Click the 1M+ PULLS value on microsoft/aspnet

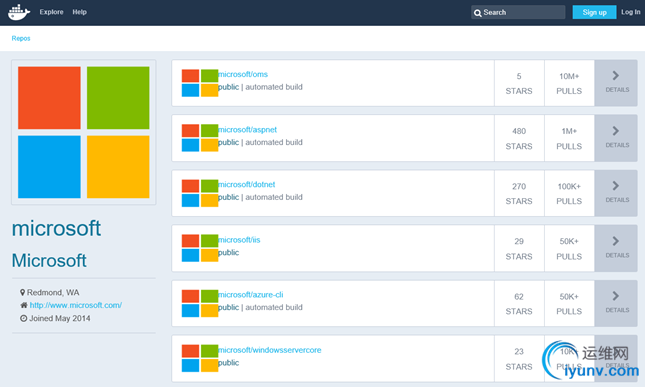(569, 139)
